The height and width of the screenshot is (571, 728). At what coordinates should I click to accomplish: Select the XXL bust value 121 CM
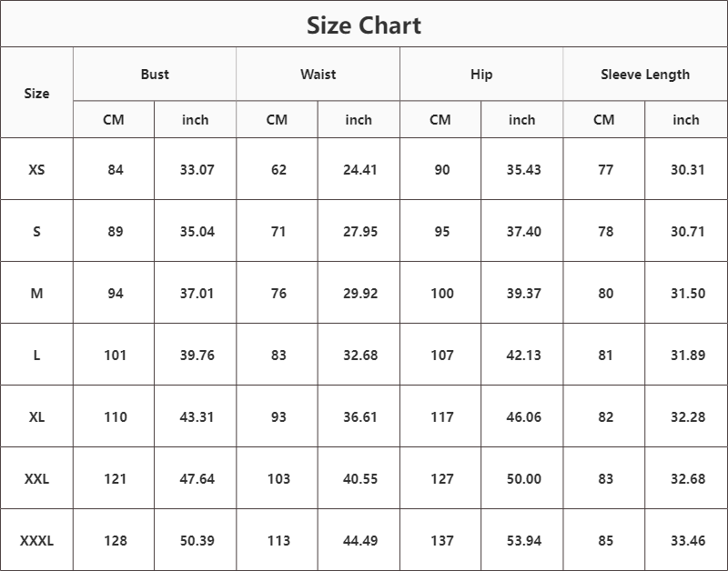tap(115, 478)
